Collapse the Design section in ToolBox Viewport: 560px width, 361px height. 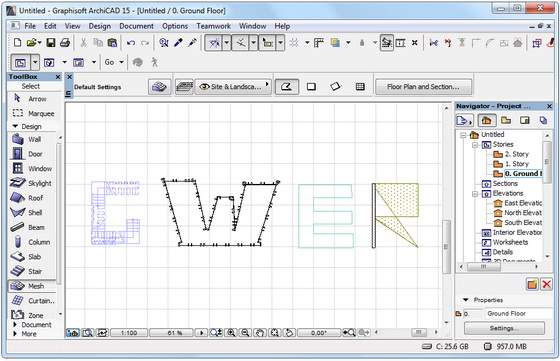15,126
